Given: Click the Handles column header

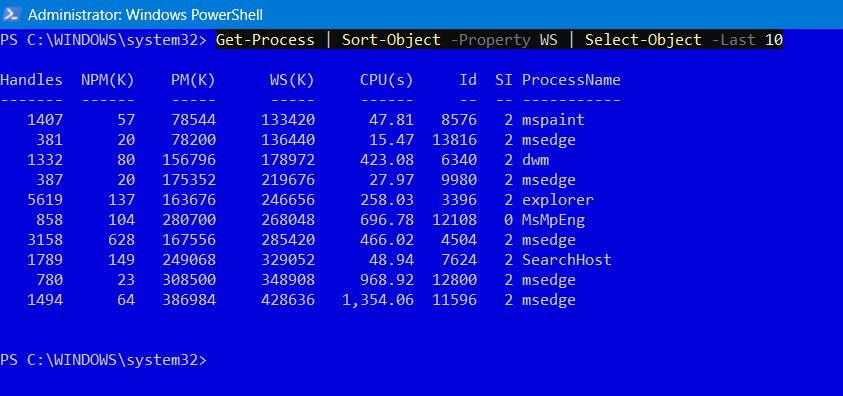Looking at the screenshot, I should 31,80.
